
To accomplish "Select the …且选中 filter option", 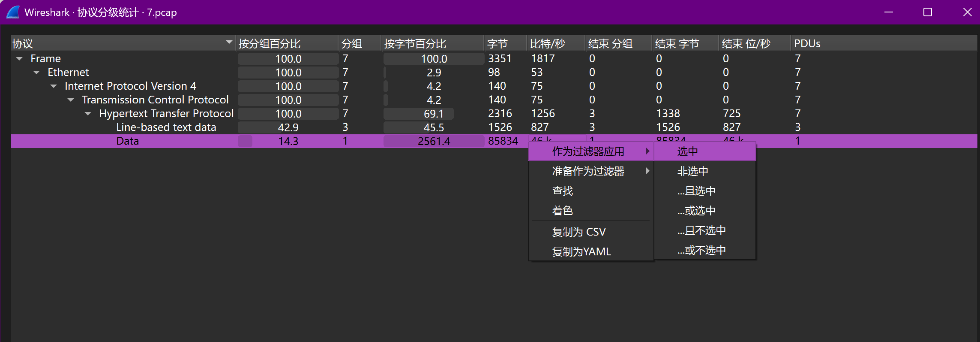I will (x=696, y=191).
